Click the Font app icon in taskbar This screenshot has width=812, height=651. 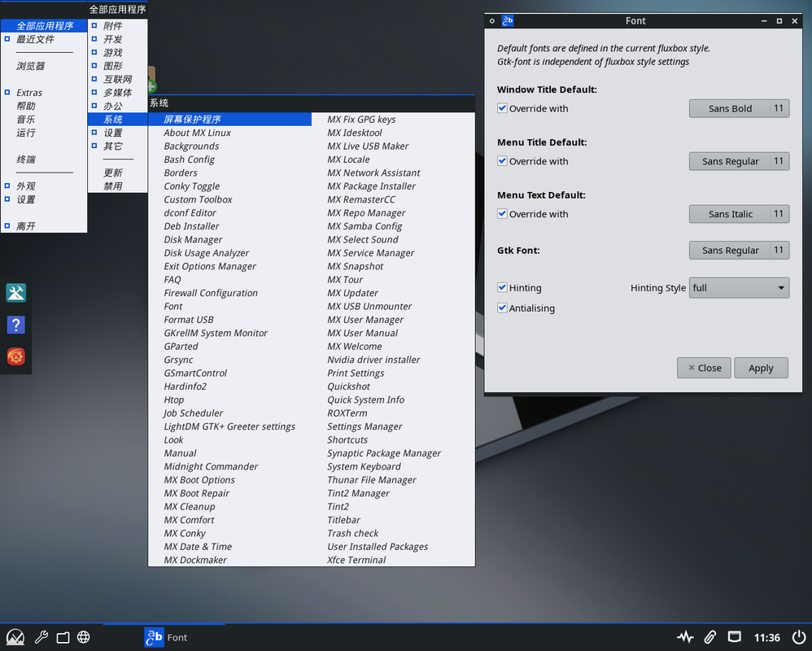click(x=154, y=637)
